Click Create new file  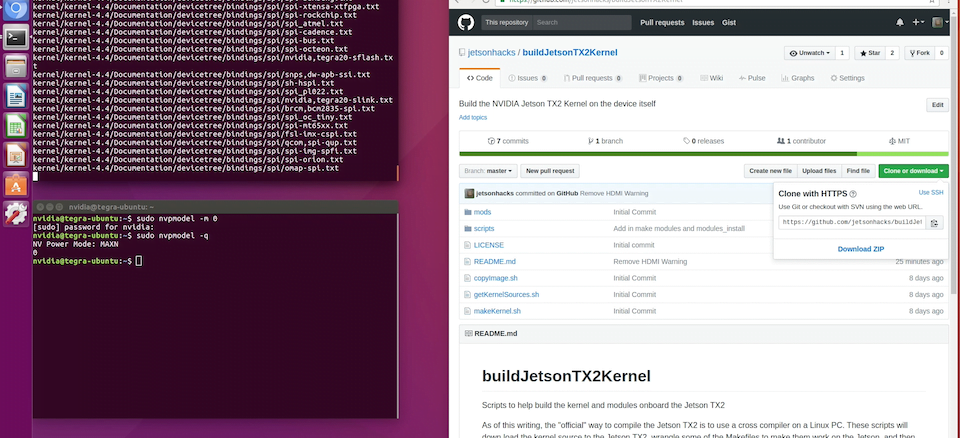point(770,171)
